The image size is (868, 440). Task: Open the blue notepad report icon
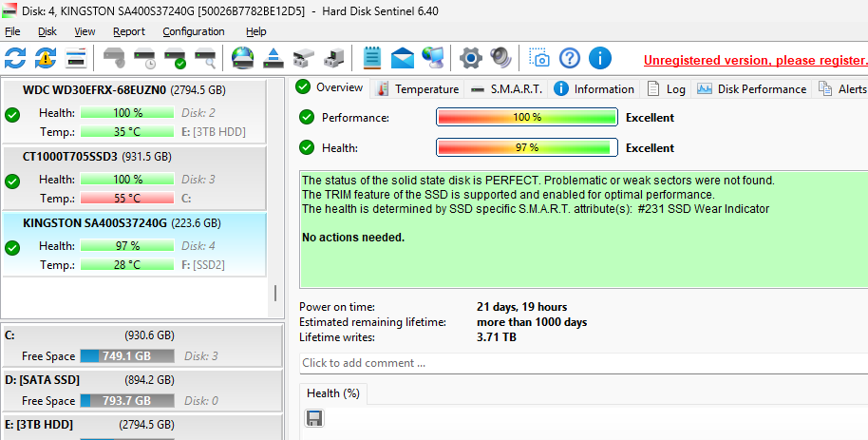372,58
